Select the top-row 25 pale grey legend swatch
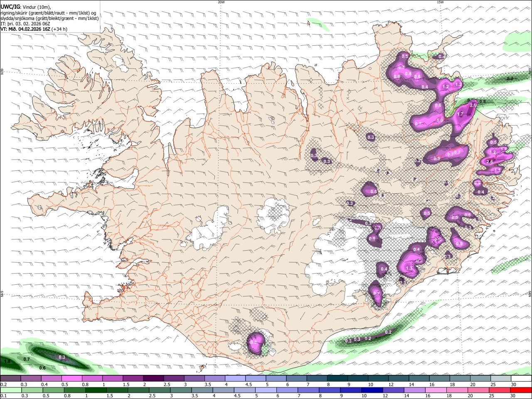 tap(501, 378)
